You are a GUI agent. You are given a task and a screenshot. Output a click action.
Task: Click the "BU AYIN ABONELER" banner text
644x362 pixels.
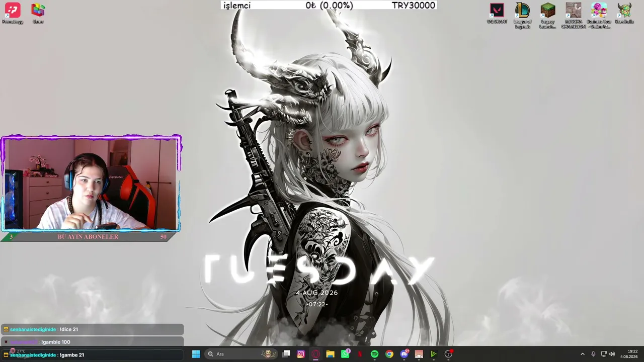pos(88,237)
